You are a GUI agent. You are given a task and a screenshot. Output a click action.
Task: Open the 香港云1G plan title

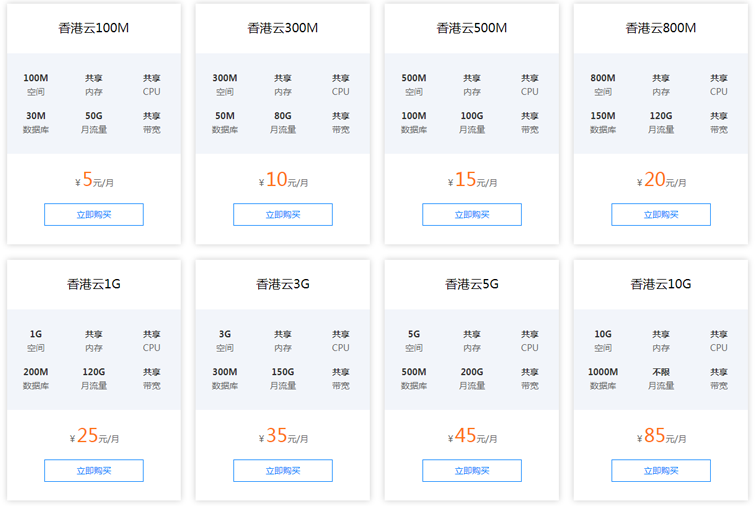pyautogui.click(x=94, y=284)
